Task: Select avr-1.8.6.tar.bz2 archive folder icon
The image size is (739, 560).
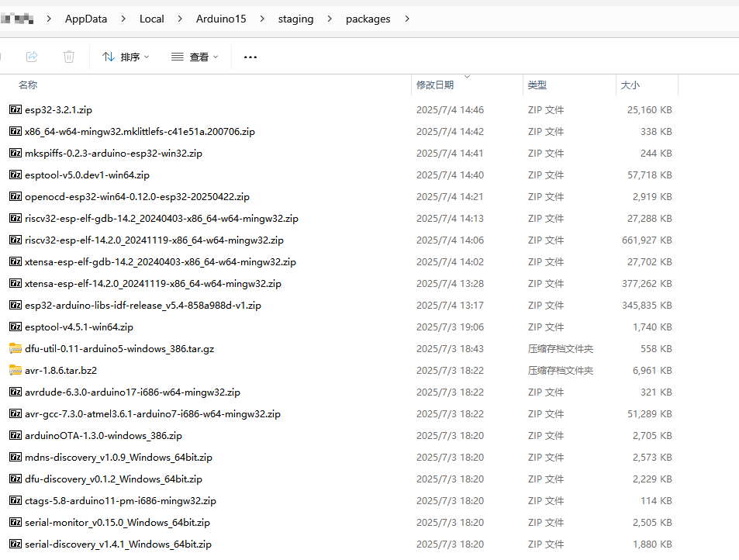Action: tap(16, 370)
